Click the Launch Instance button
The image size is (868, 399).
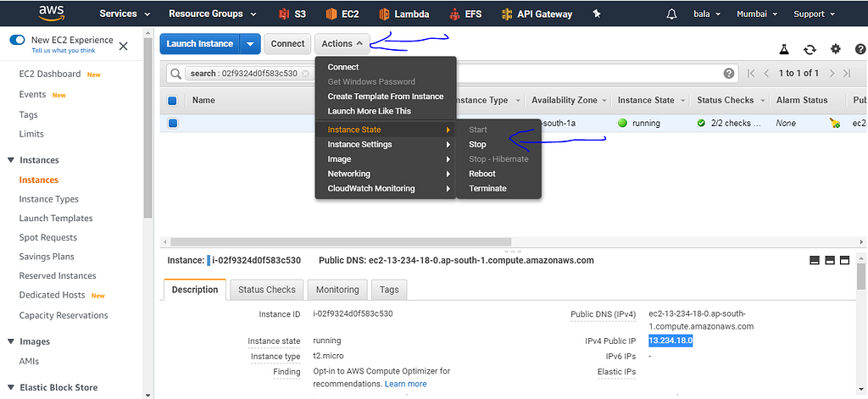pos(200,44)
